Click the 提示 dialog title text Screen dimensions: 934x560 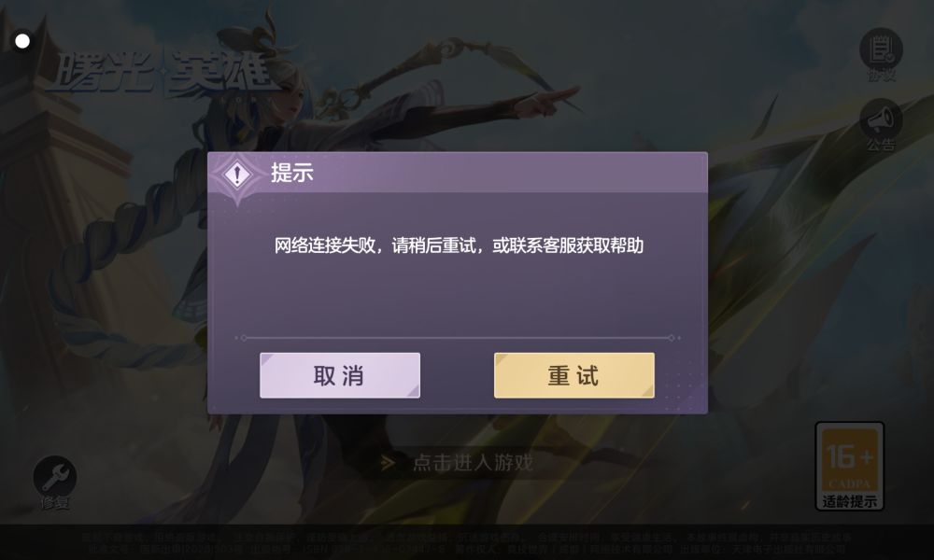click(291, 173)
